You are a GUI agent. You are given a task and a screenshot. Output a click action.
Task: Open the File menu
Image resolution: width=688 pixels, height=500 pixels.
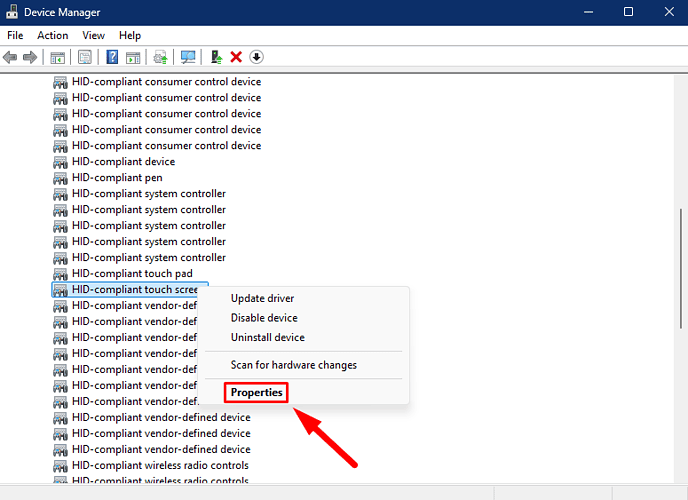tap(15, 35)
